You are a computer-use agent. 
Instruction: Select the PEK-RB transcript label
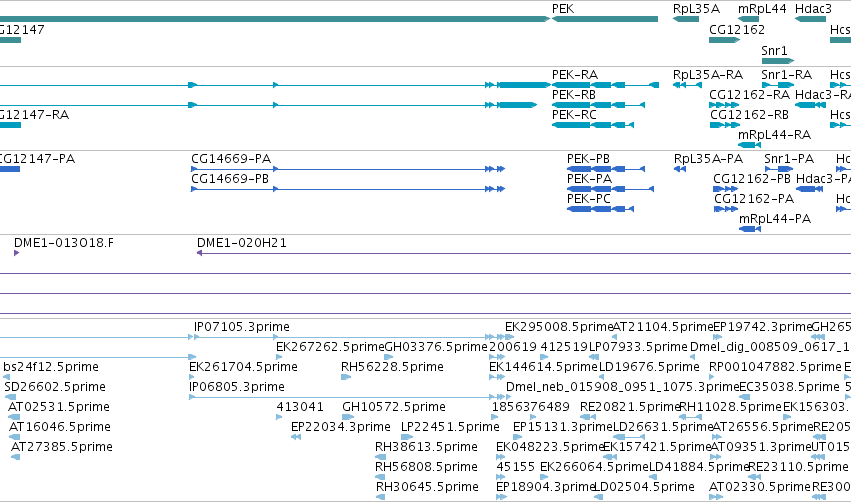click(x=574, y=94)
